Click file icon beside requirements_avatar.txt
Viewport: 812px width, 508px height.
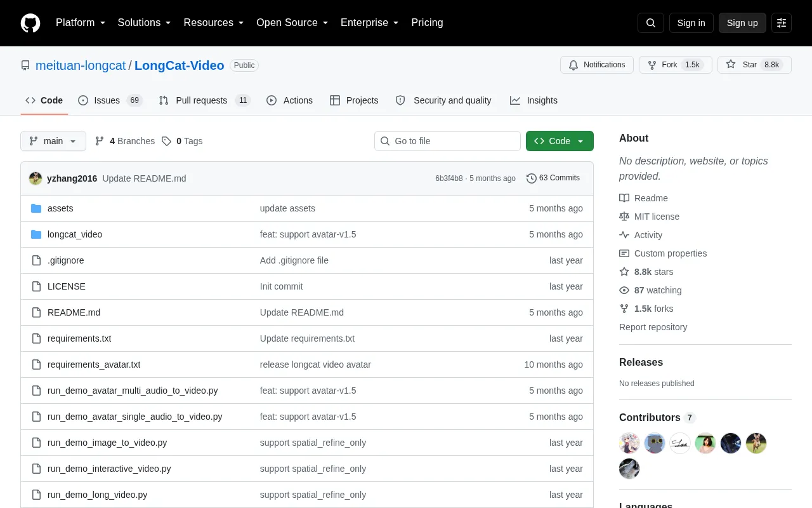[x=36, y=364]
